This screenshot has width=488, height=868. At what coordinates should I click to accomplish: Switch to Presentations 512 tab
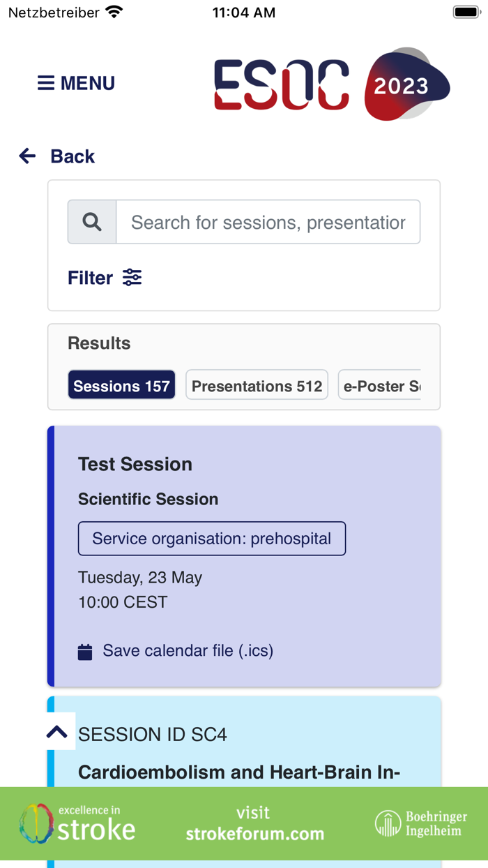coord(257,386)
